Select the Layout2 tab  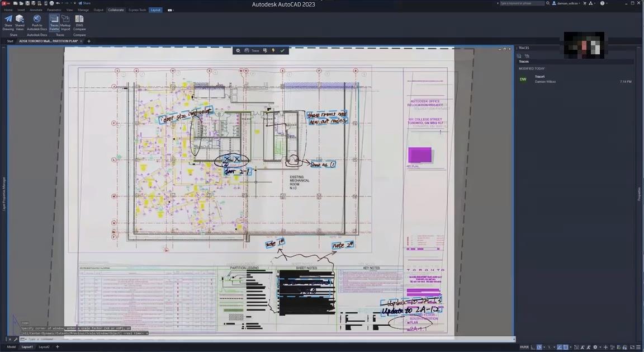click(44, 347)
